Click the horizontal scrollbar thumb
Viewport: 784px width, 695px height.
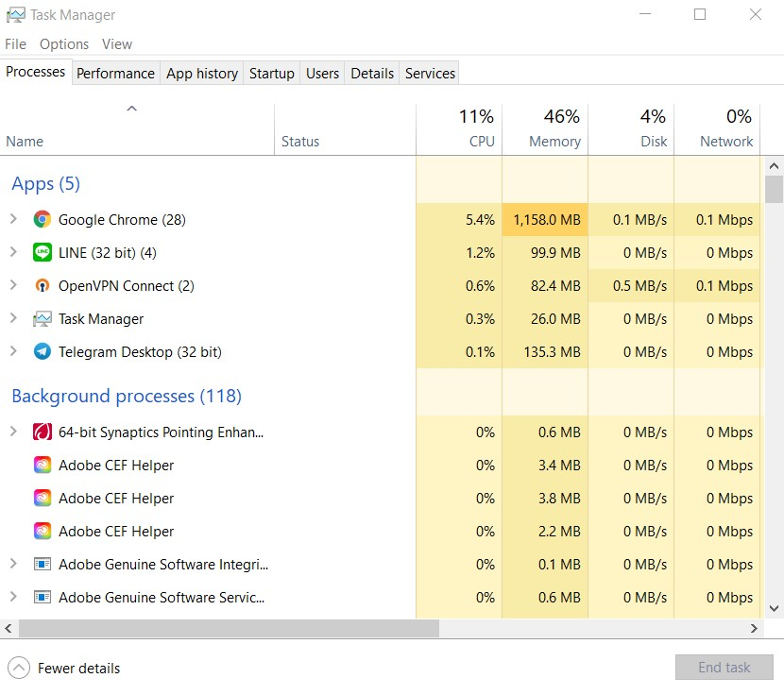pyautogui.click(x=229, y=629)
